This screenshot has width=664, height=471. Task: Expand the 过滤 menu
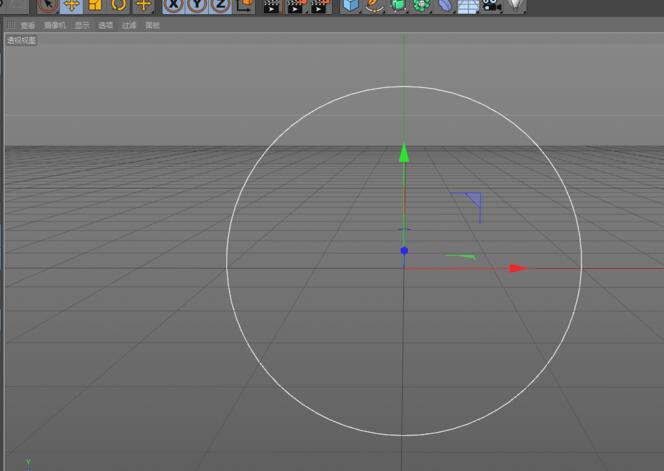(x=129, y=25)
